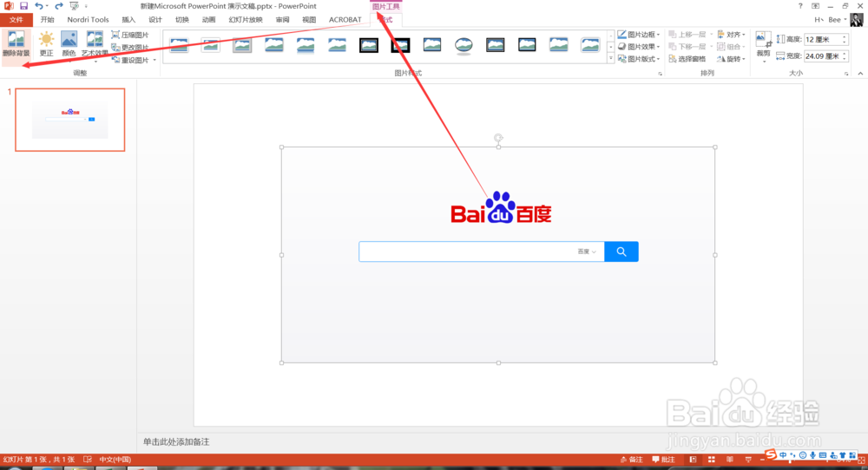Image resolution: width=868 pixels, height=470 pixels.
Task: Open Artistic Effects (艺术效果) gallery
Action: (x=95, y=45)
